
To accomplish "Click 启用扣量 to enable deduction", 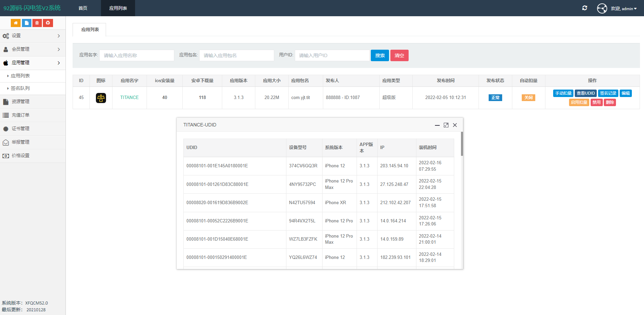I will click(x=579, y=102).
